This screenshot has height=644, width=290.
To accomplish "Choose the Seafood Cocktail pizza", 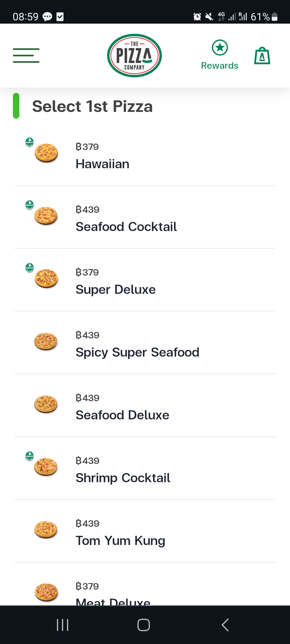I will point(126,226).
